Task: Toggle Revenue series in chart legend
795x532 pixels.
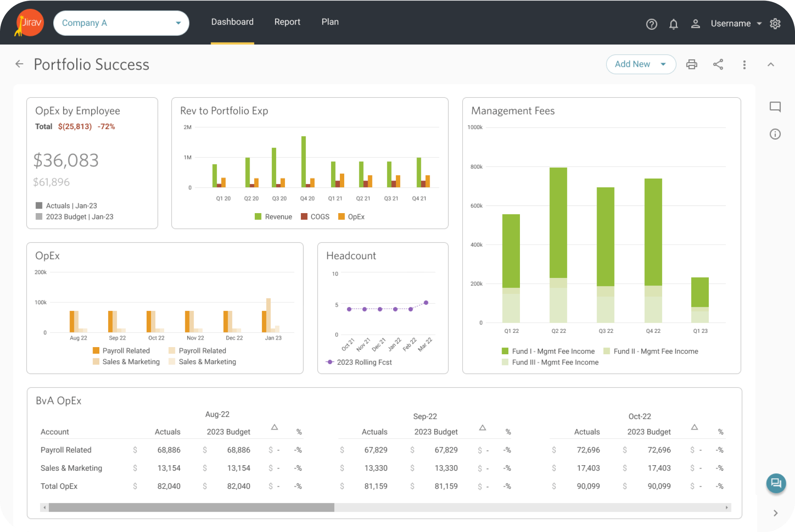Action: click(x=273, y=217)
